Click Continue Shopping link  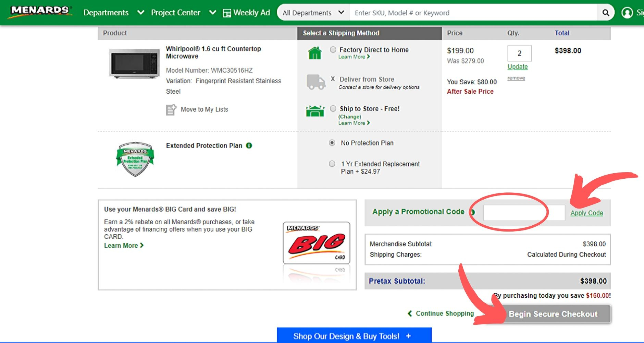coord(441,314)
